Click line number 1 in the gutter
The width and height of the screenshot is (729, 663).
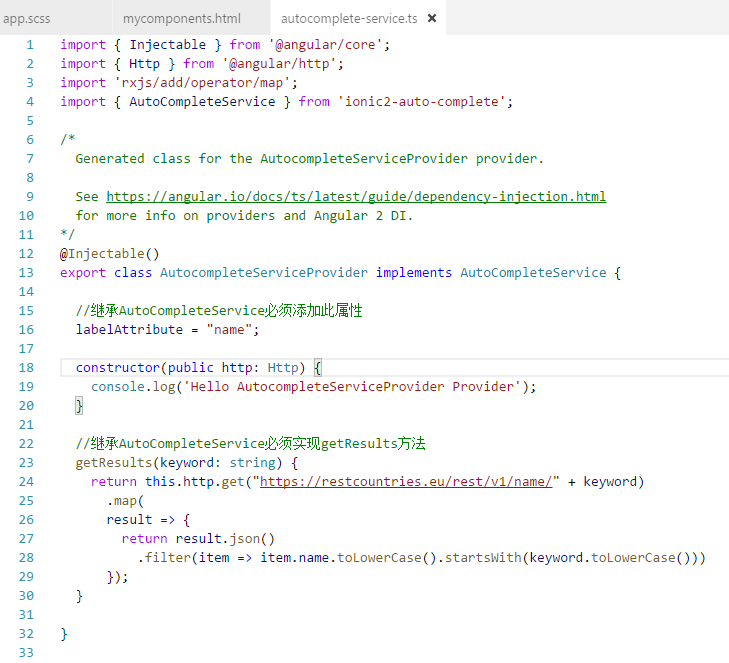tap(30, 45)
